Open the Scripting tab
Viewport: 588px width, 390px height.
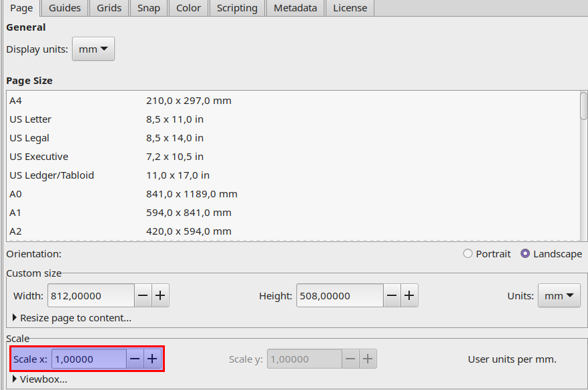(x=237, y=8)
